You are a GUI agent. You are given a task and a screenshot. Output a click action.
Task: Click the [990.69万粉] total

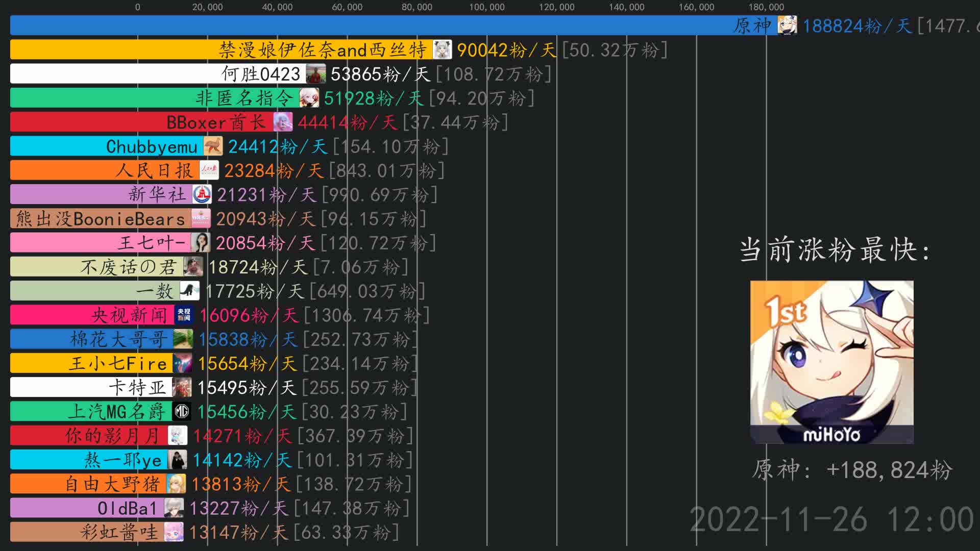380,194
